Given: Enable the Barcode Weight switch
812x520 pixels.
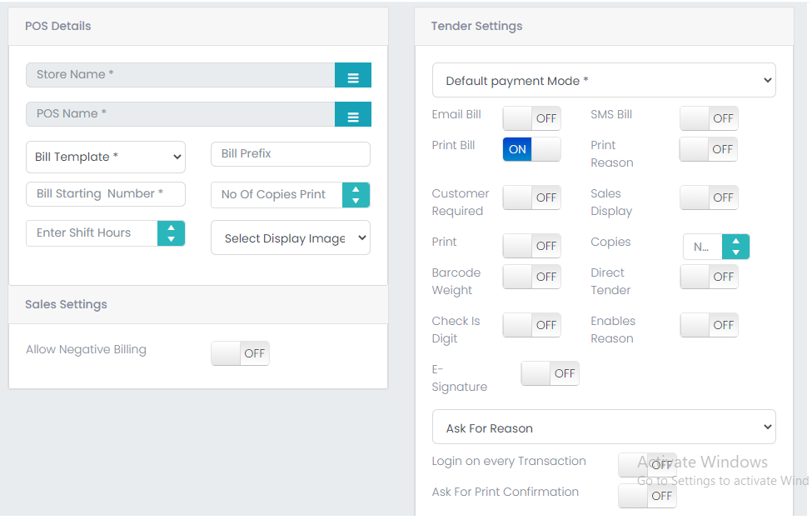Looking at the screenshot, I should coord(532,277).
